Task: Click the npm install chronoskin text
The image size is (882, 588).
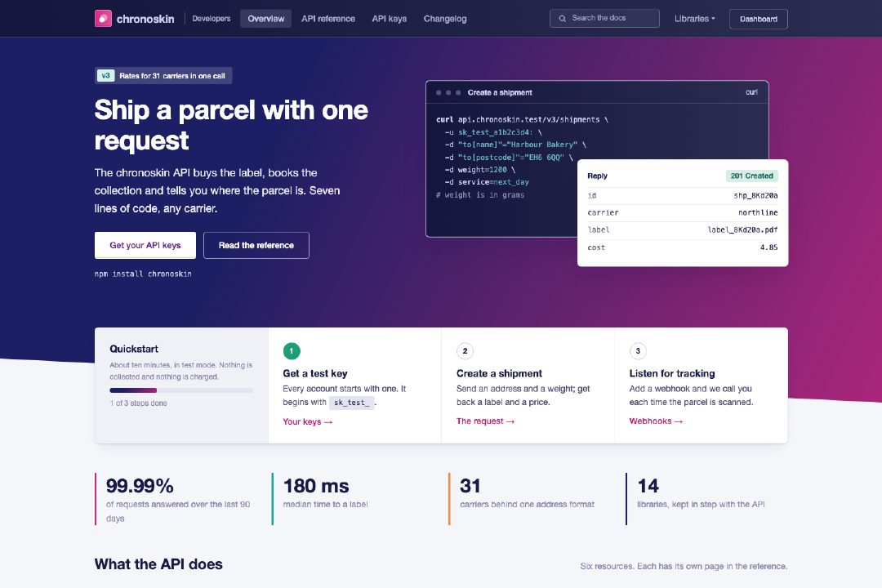Action: 143,274
